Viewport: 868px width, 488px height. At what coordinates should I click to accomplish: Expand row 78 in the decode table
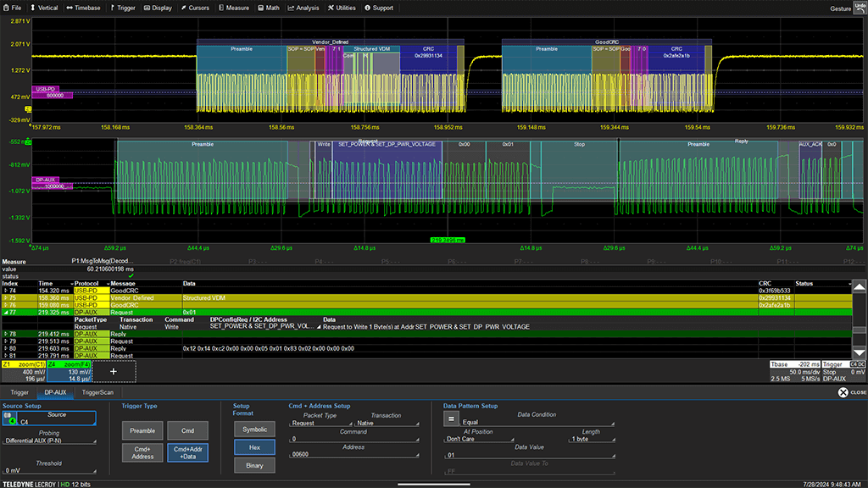coord(4,334)
